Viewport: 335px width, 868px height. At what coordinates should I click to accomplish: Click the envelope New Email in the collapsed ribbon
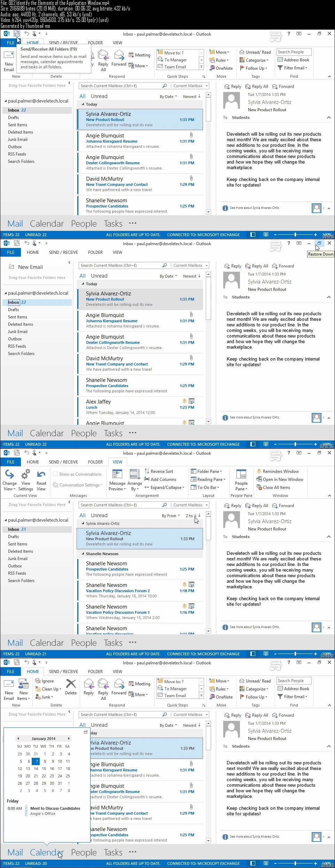25,267
